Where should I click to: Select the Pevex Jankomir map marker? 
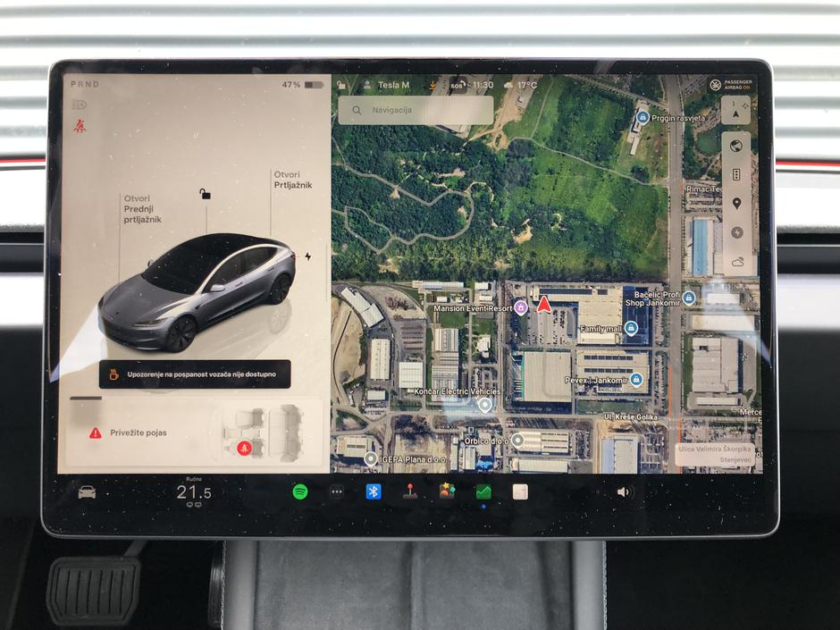pyautogui.click(x=636, y=379)
